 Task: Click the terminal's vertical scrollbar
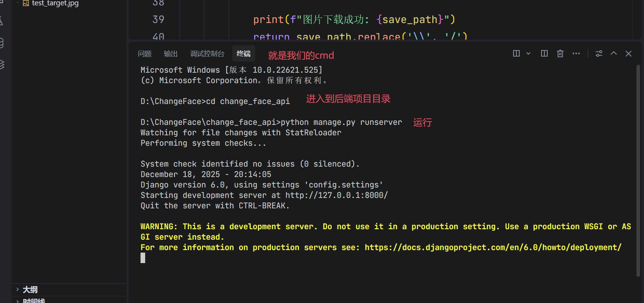(x=638, y=169)
